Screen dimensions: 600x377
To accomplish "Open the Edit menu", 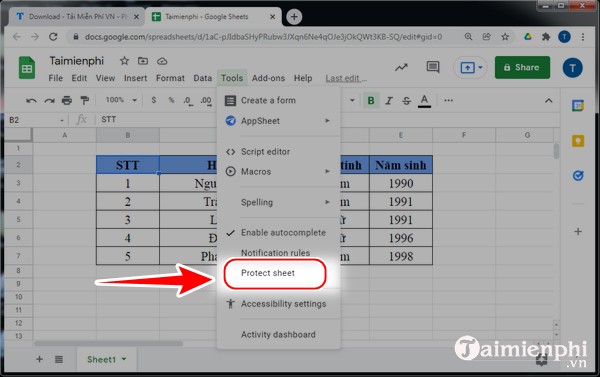I will pyautogui.click(x=79, y=78).
